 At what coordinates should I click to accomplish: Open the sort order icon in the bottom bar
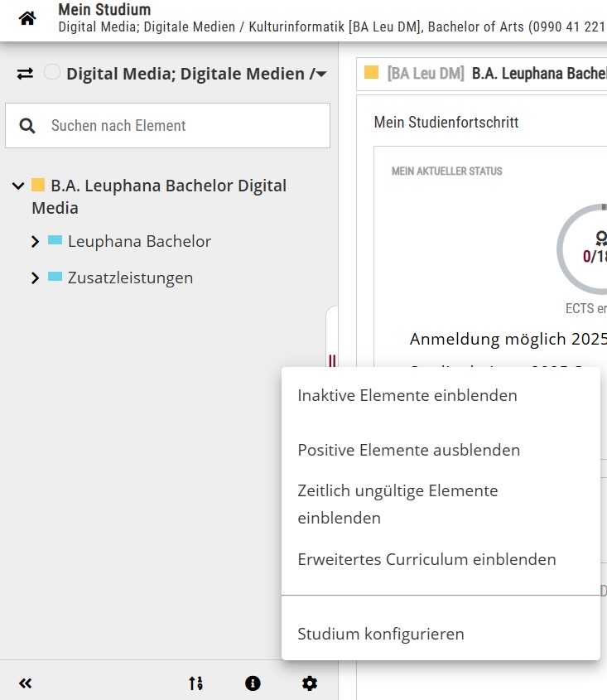click(195, 683)
